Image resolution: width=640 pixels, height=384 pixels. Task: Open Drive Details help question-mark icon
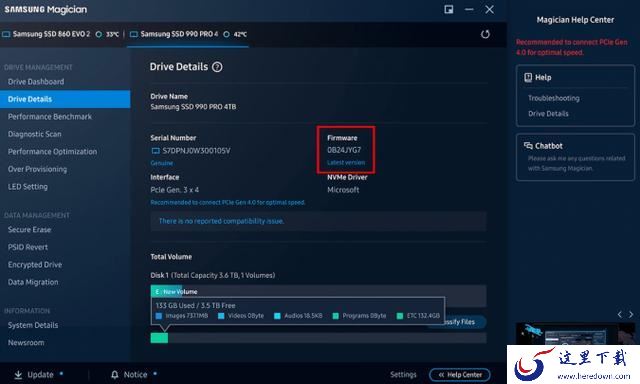click(217, 67)
